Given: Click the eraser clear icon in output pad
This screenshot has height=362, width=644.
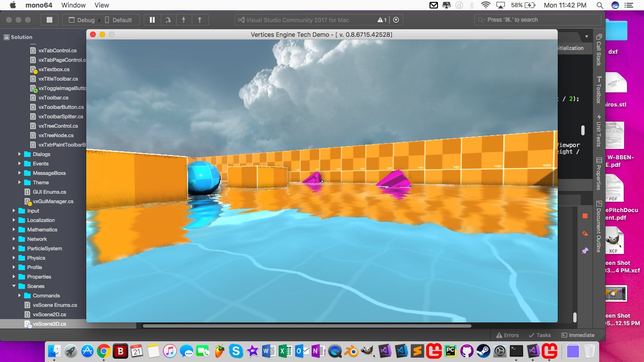Looking at the screenshot, I should (585, 233).
